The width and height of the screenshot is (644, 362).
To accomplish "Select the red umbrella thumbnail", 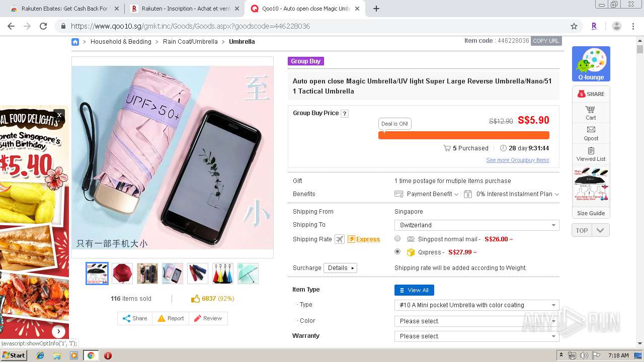I will 122,274.
